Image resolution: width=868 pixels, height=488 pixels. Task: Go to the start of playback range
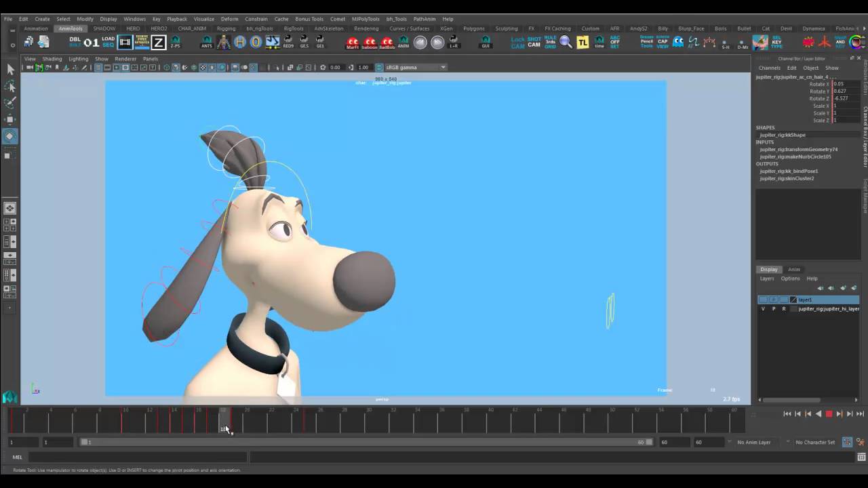[x=787, y=413]
